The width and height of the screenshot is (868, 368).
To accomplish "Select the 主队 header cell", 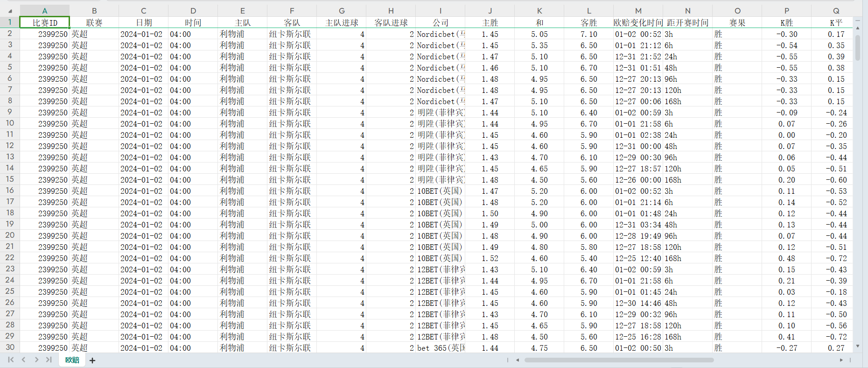I will (x=243, y=22).
